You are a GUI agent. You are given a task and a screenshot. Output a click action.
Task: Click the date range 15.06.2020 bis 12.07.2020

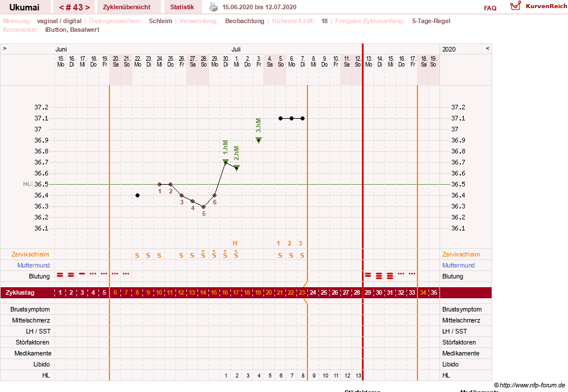259,7
